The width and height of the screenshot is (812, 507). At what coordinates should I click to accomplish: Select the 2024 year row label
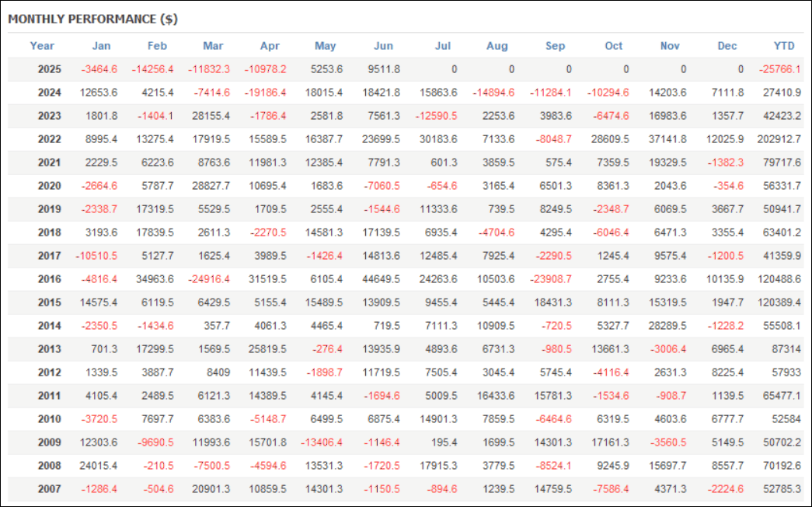[x=49, y=93]
